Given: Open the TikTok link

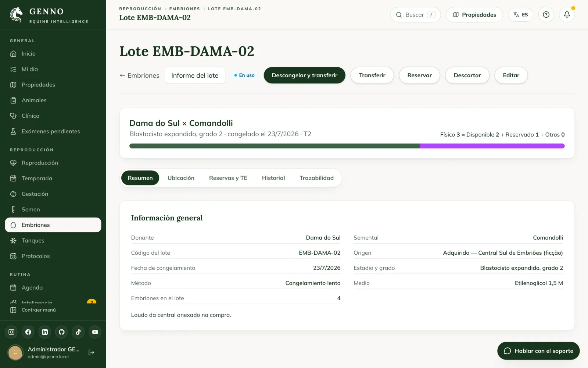Looking at the screenshot, I should pos(78,332).
